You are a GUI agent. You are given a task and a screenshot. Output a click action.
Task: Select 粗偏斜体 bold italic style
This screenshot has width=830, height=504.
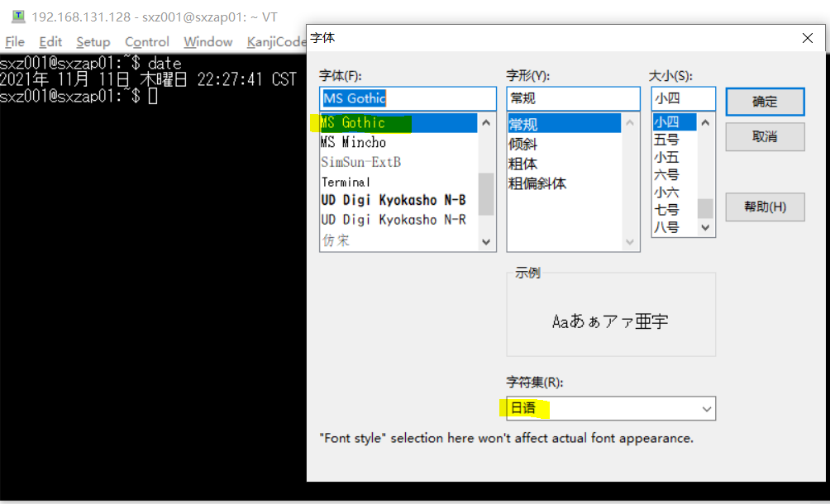565,183
